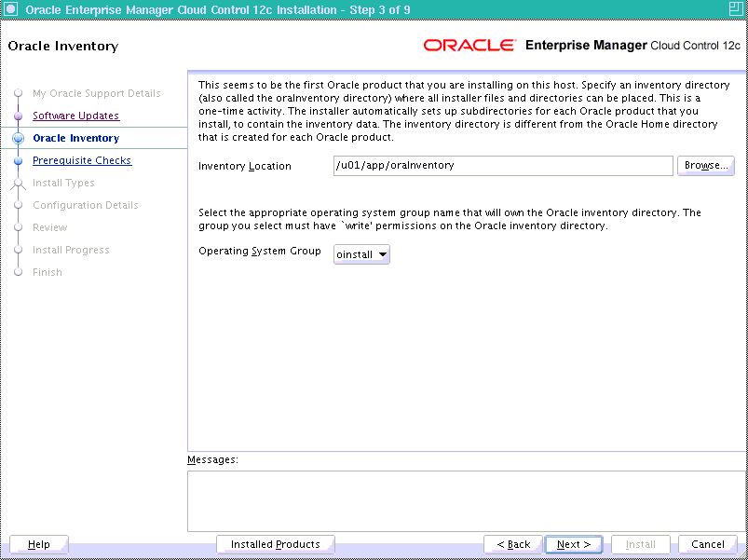The height and width of the screenshot is (560, 748).
Task: Proceed with the Next button
Action: [x=574, y=544]
